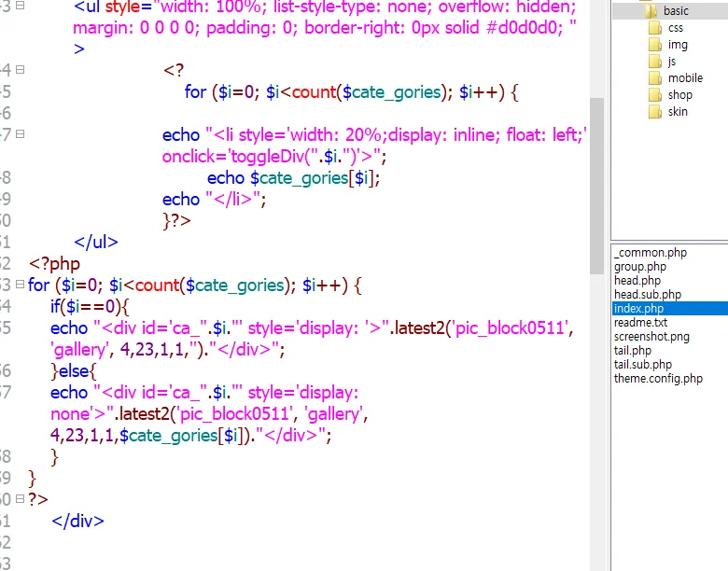Collapse the code fold at the ul tag line
This screenshot has height=571, width=728.
pyautogui.click(x=20, y=6)
